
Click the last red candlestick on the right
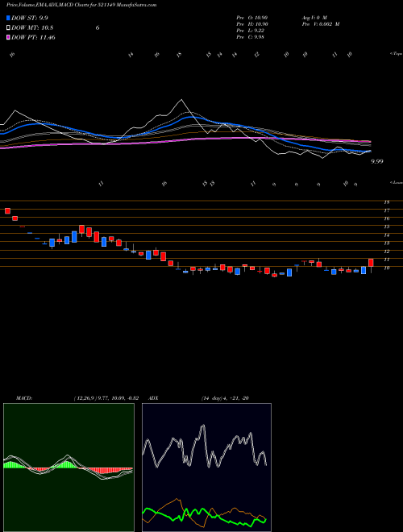[371, 263]
